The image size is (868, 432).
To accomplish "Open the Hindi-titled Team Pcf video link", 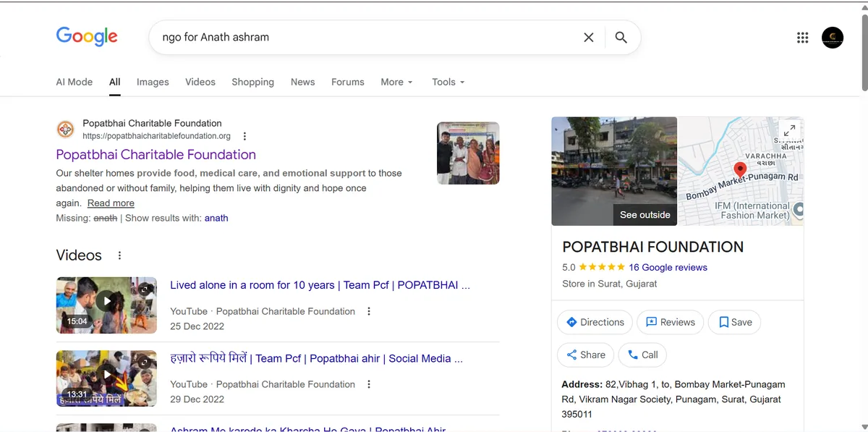I will point(316,358).
